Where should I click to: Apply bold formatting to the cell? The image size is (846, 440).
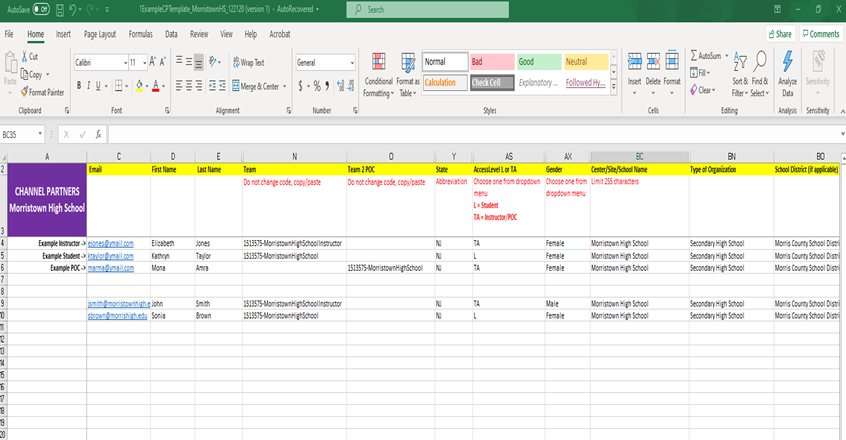[x=78, y=86]
